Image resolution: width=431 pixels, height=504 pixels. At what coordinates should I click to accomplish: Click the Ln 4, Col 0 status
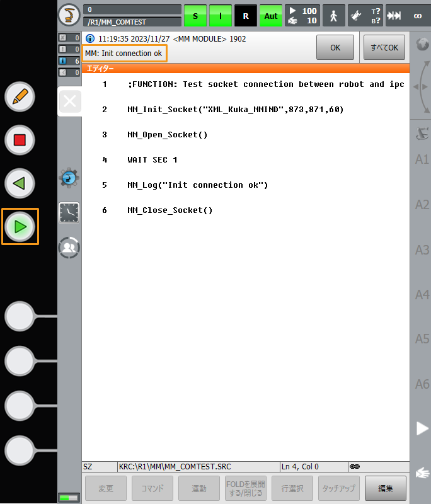[314, 466]
